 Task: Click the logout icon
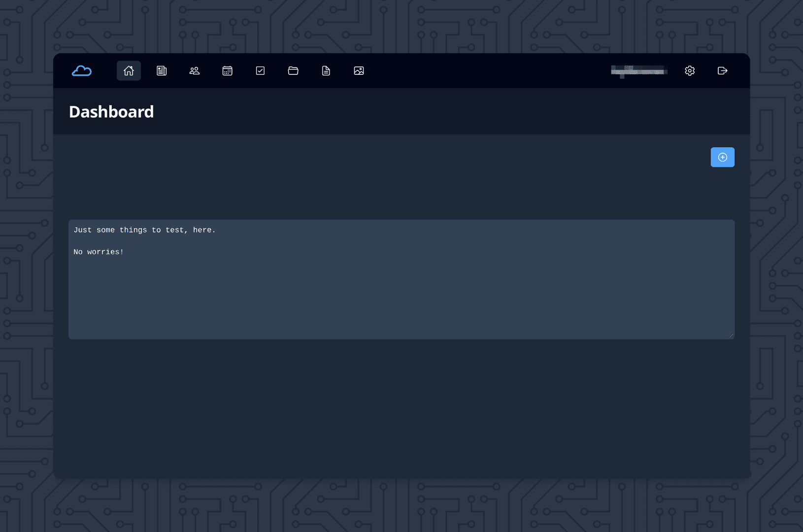(x=722, y=70)
